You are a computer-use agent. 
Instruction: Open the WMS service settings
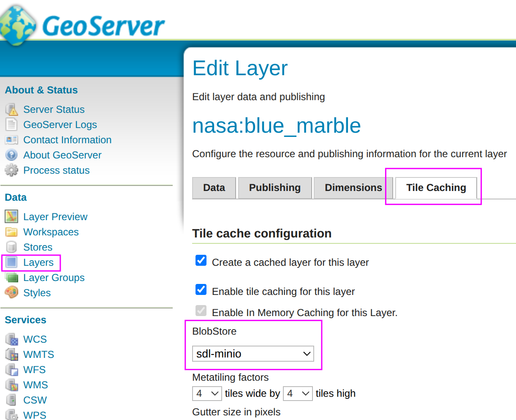tap(36, 385)
